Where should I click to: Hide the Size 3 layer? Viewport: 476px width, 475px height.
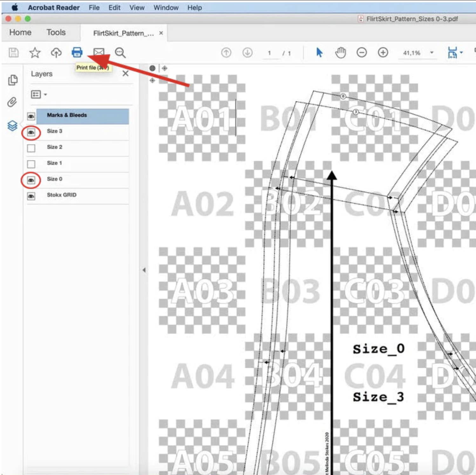(31, 132)
